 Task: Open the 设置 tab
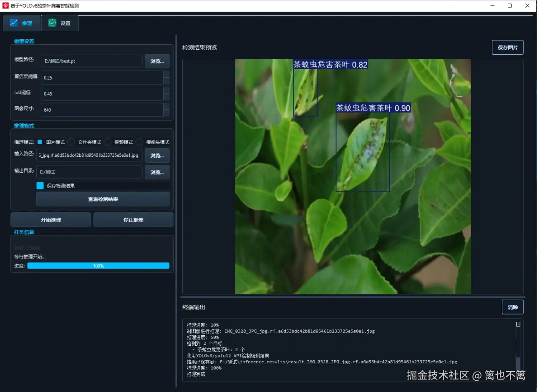point(60,23)
